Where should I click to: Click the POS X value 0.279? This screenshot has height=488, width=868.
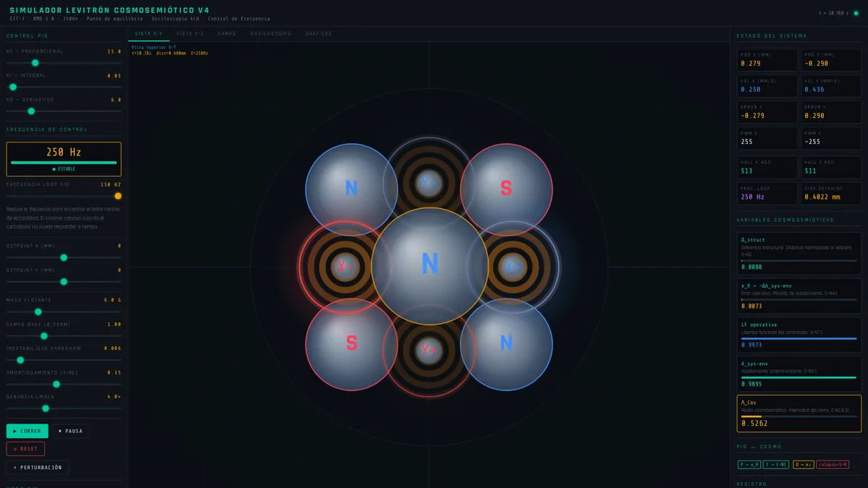751,64
